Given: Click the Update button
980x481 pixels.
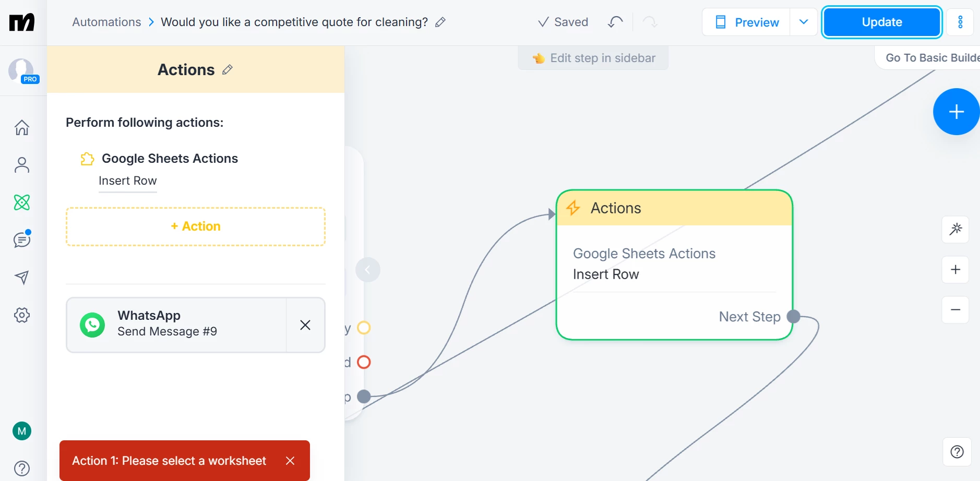Looking at the screenshot, I should tap(882, 22).
